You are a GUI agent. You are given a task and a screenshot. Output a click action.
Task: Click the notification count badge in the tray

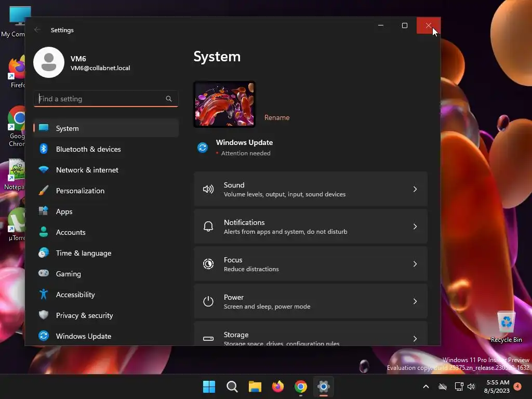[x=517, y=387]
